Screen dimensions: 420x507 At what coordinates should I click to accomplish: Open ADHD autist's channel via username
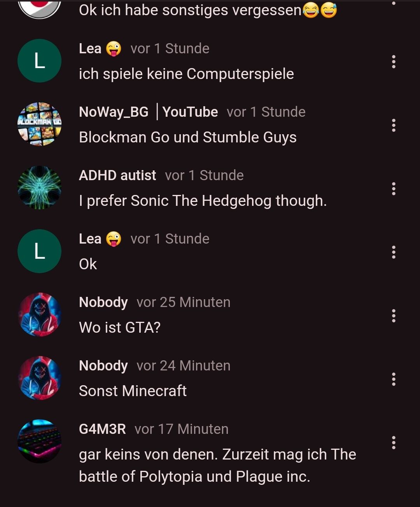[117, 175]
